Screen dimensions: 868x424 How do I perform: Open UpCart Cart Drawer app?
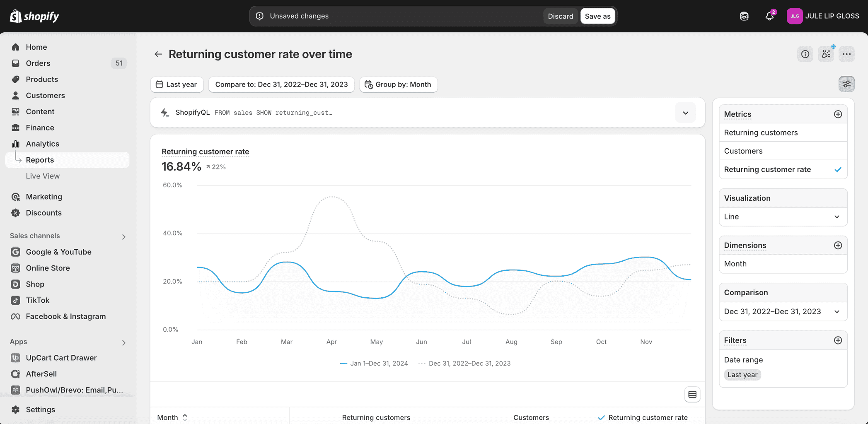[67, 358]
